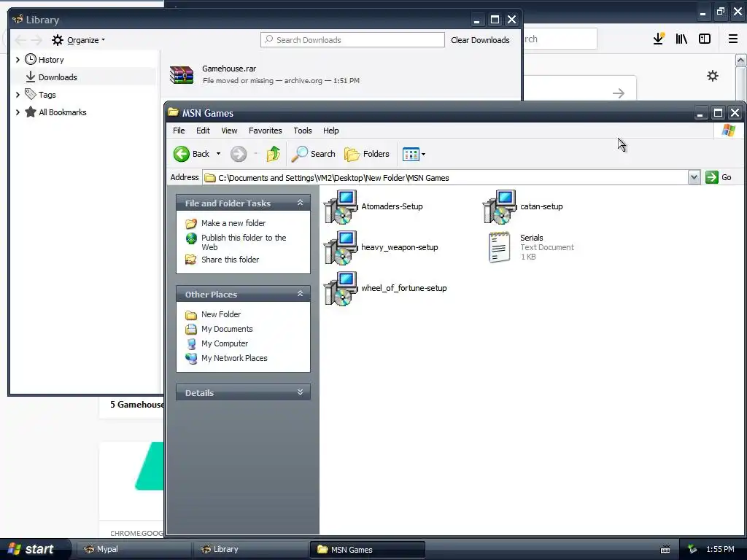747x560 pixels.
Task: Open New Folder link in Other Places
Action: [x=221, y=314]
